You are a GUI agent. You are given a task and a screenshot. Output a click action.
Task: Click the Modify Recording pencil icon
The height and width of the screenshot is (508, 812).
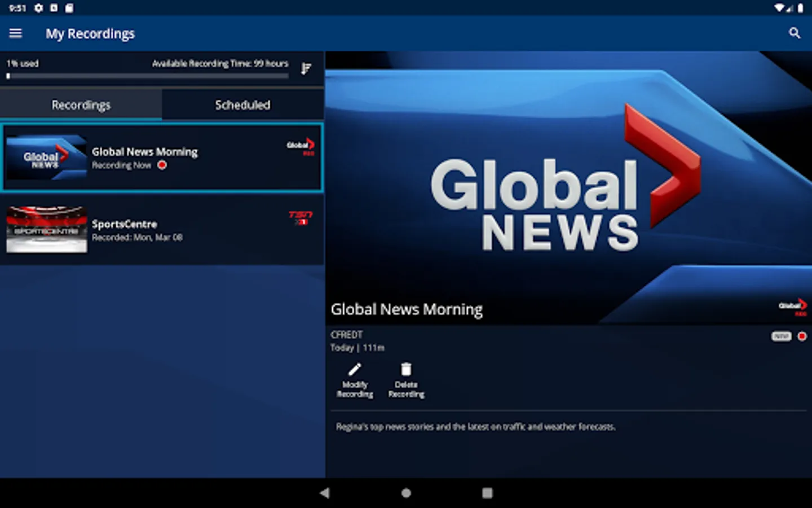tap(355, 370)
